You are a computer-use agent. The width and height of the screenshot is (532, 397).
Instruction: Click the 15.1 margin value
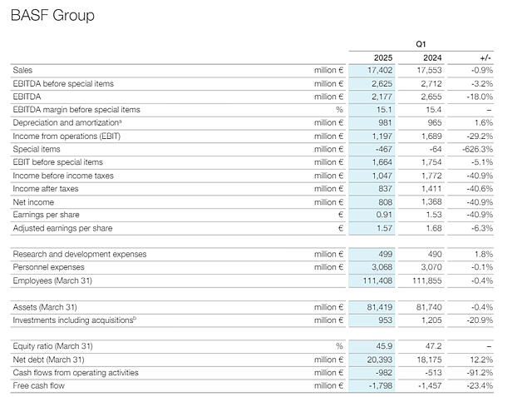(x=384, y=110)
